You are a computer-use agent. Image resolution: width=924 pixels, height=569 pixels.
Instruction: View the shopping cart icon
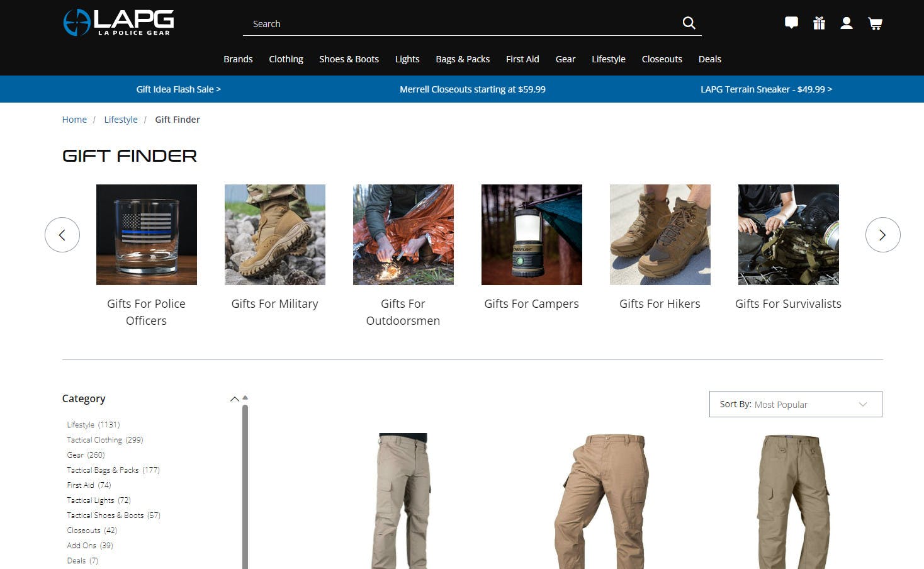[x=875, y=23]
